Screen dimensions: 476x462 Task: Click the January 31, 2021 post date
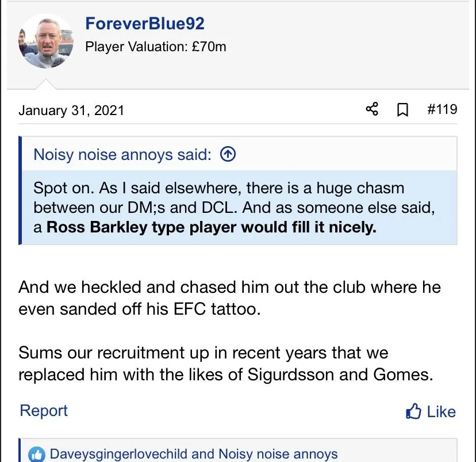71,110
